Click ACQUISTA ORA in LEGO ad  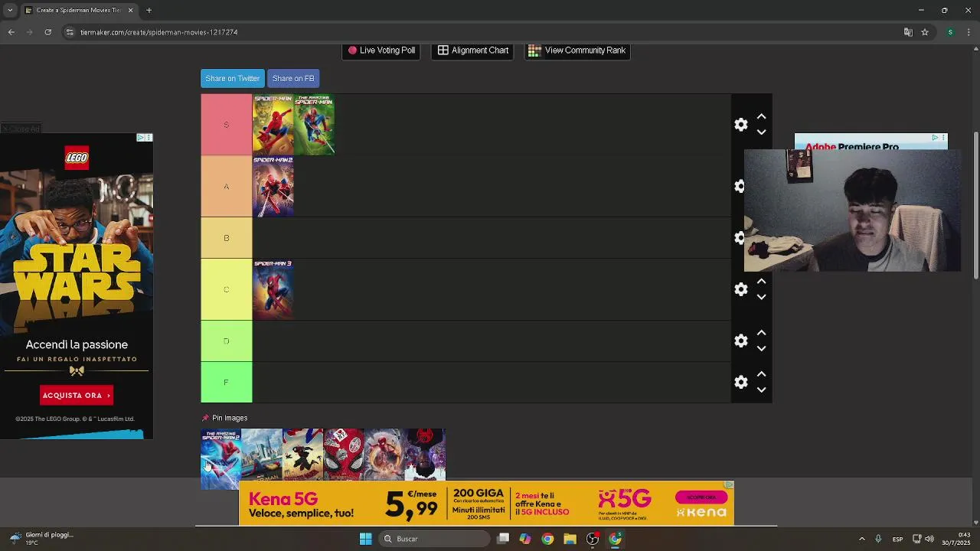(77, 395)
